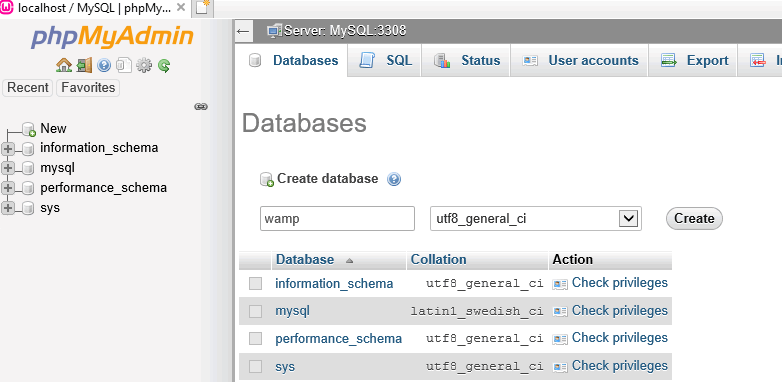The height and width of the screenshot is (382, 782).
Task: Click Check privileges icon for sys row
Action: (560, 367)
